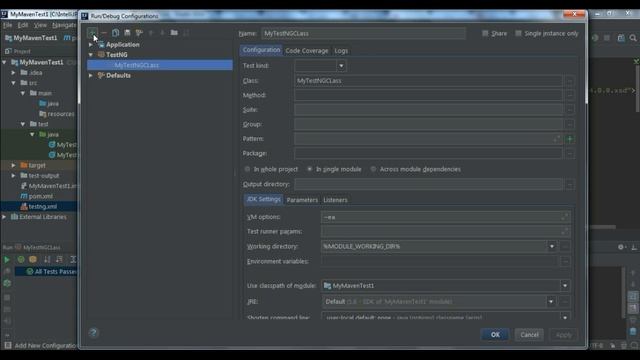
Task: Open JDK Settings tab
Action: click(264, 200)
